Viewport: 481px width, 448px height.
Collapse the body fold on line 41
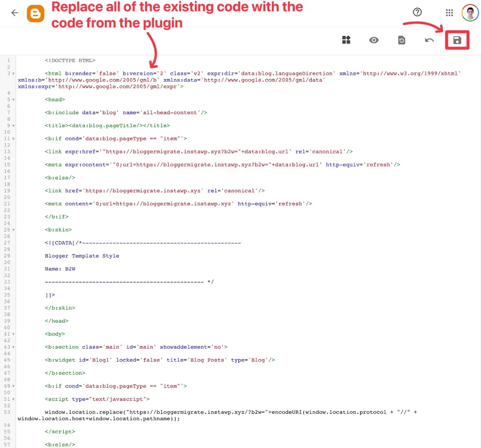(x=13, y=334)
